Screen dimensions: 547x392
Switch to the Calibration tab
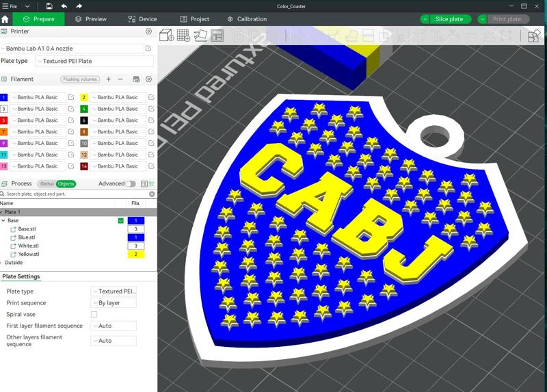[247, 19]
